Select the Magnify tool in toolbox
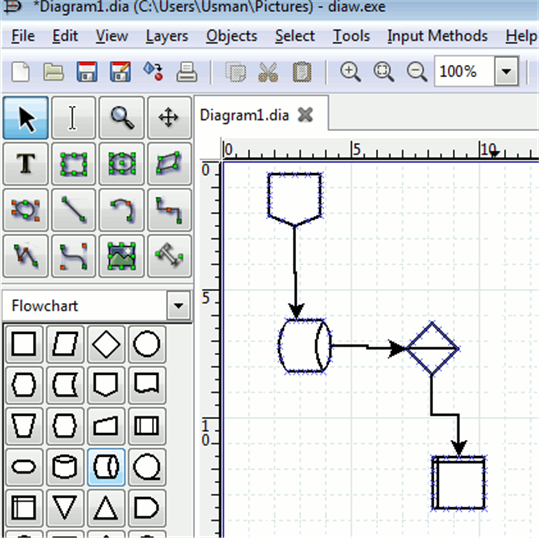Image resolution: width=539 pixels, height=538 pixels. click(121, 118)
